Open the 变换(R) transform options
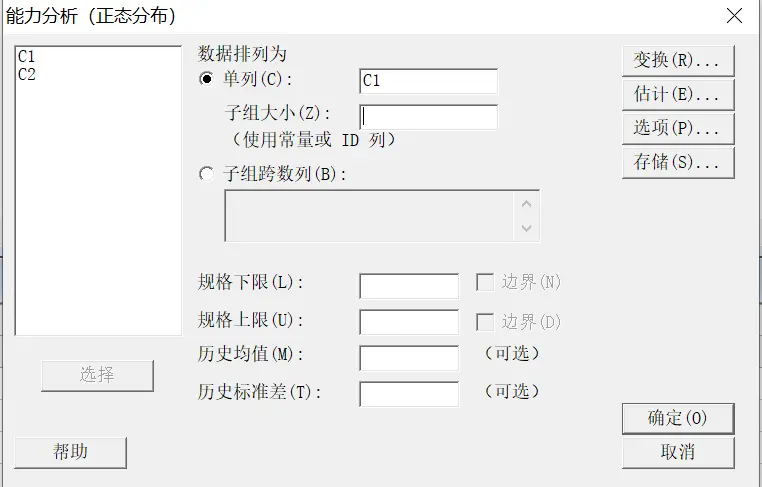The height and width of the screenshot is (487, 762). 677,60
